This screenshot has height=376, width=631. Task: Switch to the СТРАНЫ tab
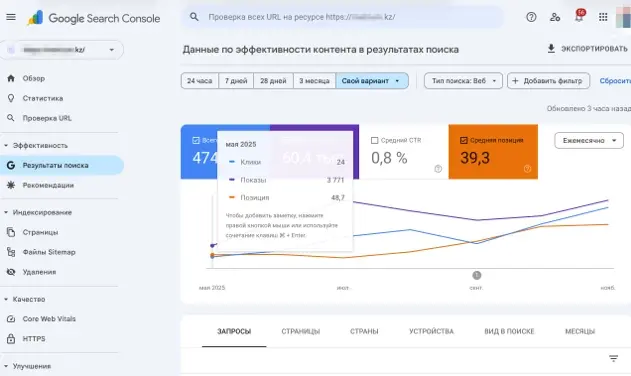[x=364, y=331]
